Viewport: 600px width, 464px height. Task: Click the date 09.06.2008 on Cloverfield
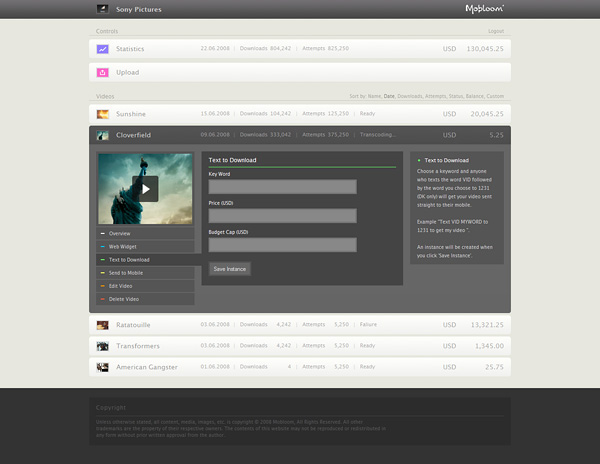(215, 135)
